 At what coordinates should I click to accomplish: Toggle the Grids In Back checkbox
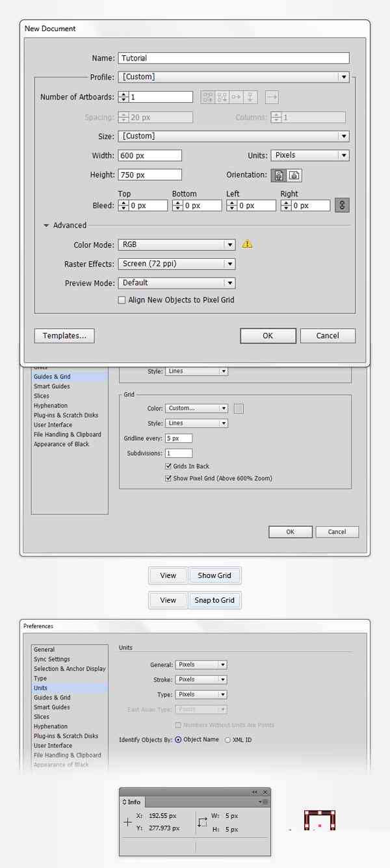(169, 466)
